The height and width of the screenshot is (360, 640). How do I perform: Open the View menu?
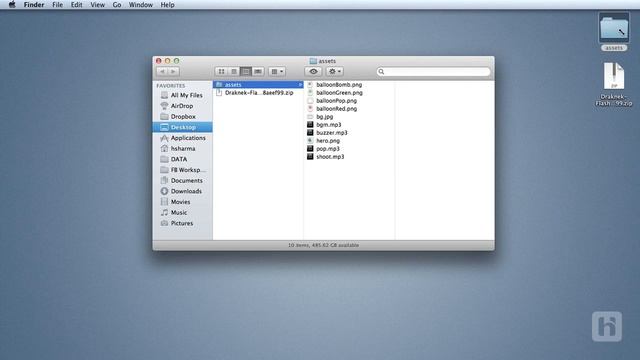point(98,4)
